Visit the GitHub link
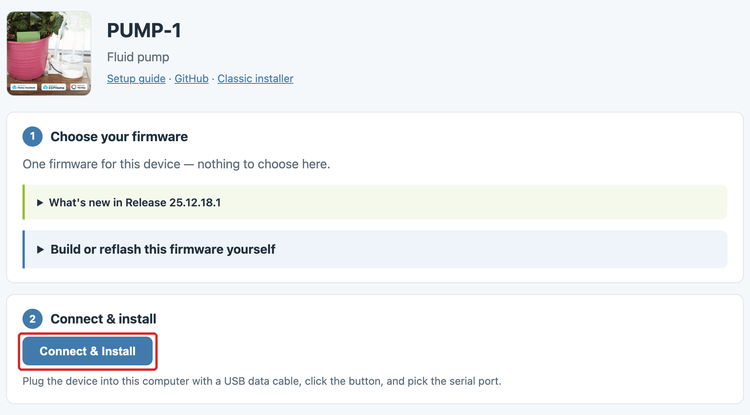This screenshot has width=750, height=415. pyautogui.click(x=191, y=78)
